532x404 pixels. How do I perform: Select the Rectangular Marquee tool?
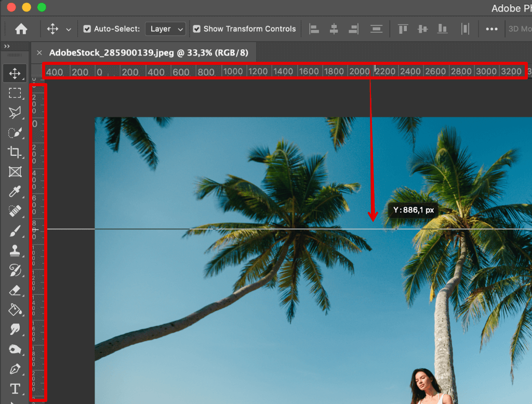15,93
